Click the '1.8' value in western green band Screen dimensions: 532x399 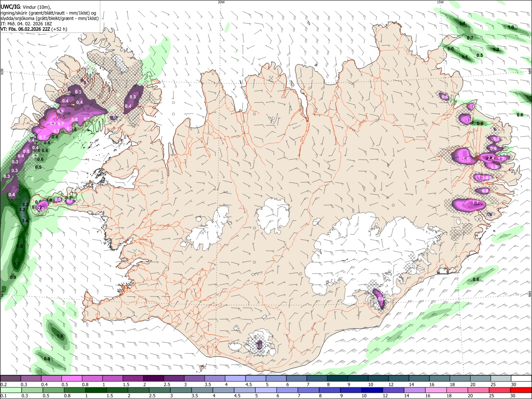click(19, 246)
